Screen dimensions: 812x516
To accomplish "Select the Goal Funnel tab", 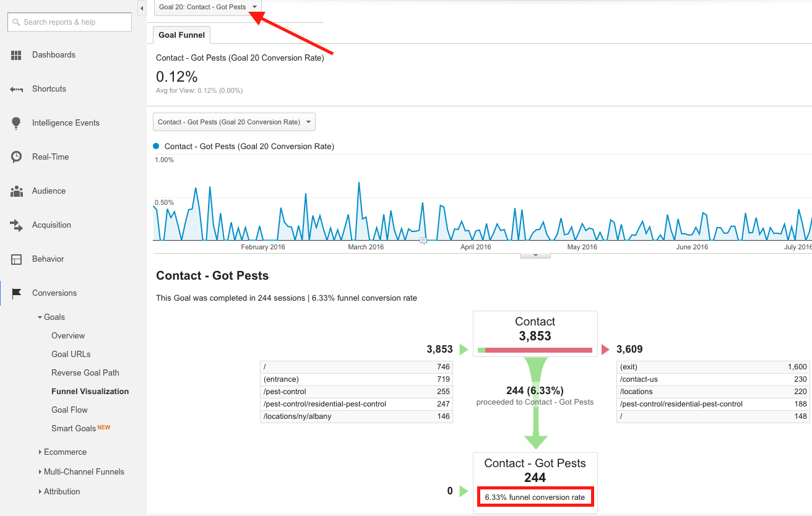I will pyautogui.click(x=181, y=35).
